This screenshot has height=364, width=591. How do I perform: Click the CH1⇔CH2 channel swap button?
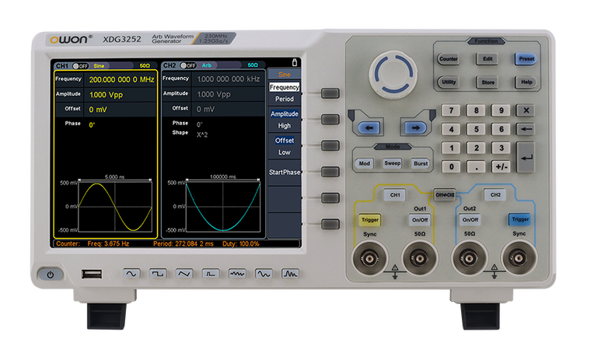click(x=445, y=194)
